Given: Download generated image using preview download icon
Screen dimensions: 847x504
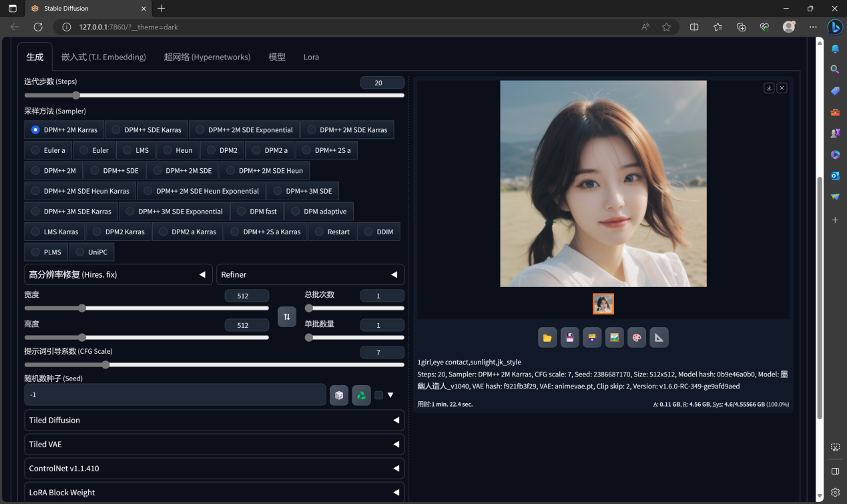Looking at the screenshot, I should point(769,88).
